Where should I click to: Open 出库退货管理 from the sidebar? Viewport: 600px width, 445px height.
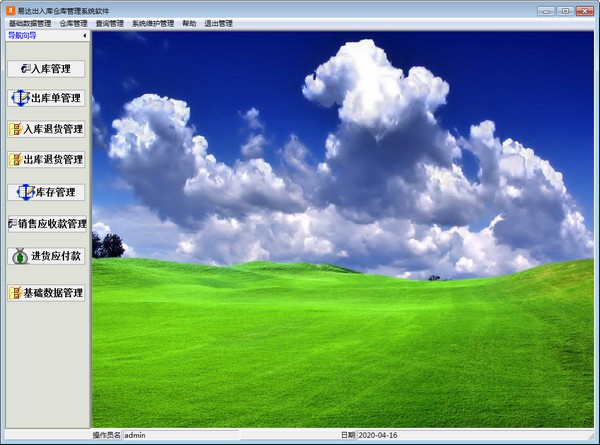tap(46, 159)
